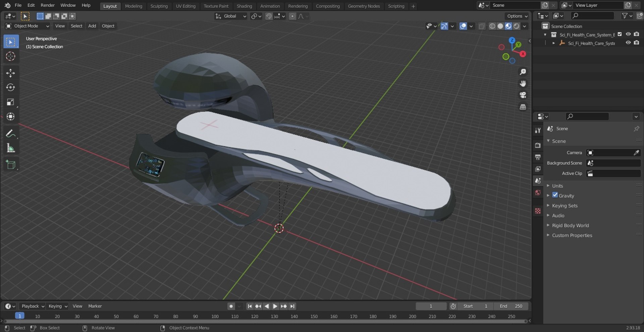Expand the Rigid Body World panel

point(570,225)
